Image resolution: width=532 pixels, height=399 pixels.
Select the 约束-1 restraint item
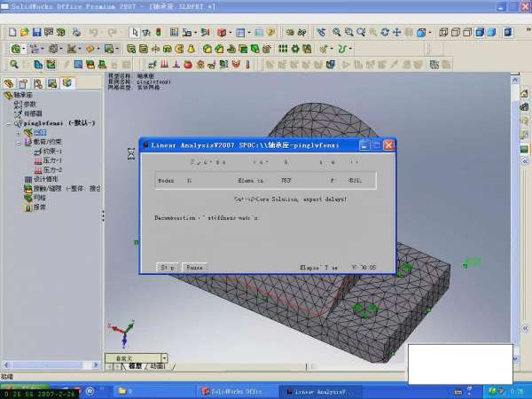pos(48,152)
